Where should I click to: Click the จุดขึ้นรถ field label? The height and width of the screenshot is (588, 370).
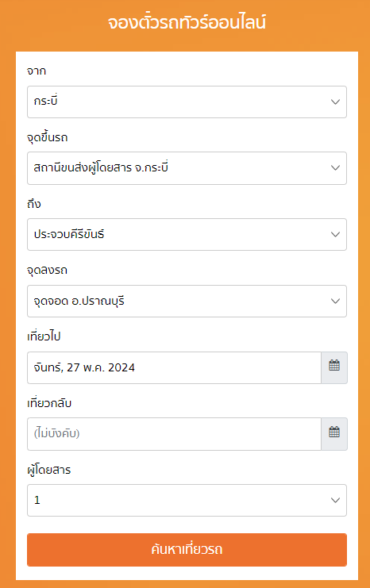tap(48, 137)
